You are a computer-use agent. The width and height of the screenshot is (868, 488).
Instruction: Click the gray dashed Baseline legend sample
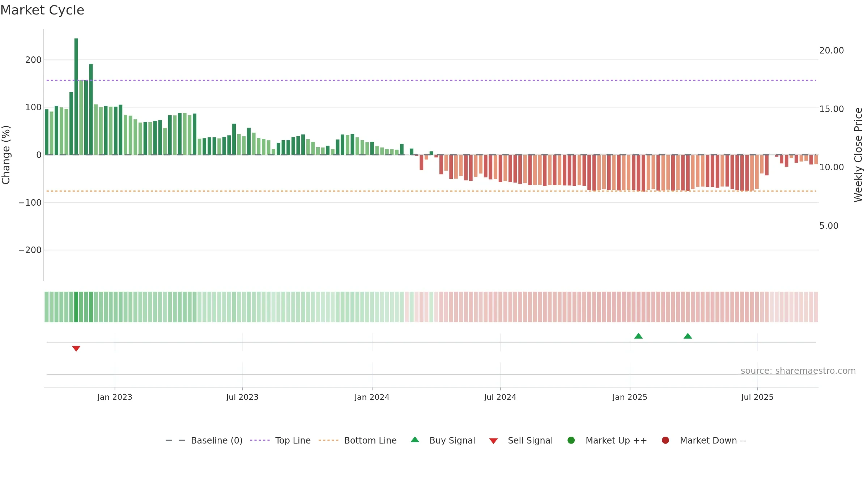[x=175, y=440]
